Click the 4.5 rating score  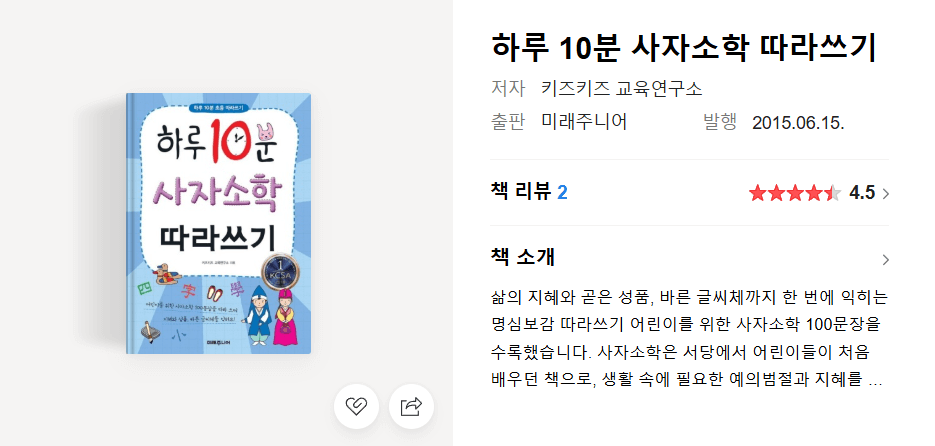[862, 193]
